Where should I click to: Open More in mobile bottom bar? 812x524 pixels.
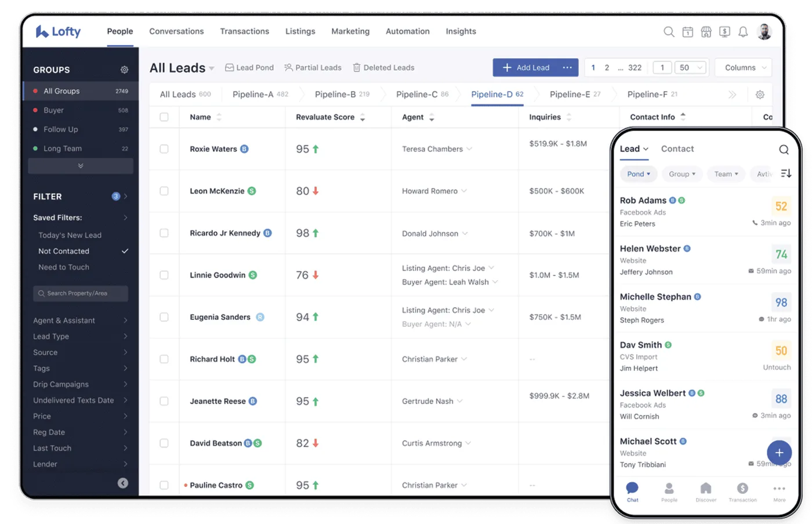click(x=779, y=492)
